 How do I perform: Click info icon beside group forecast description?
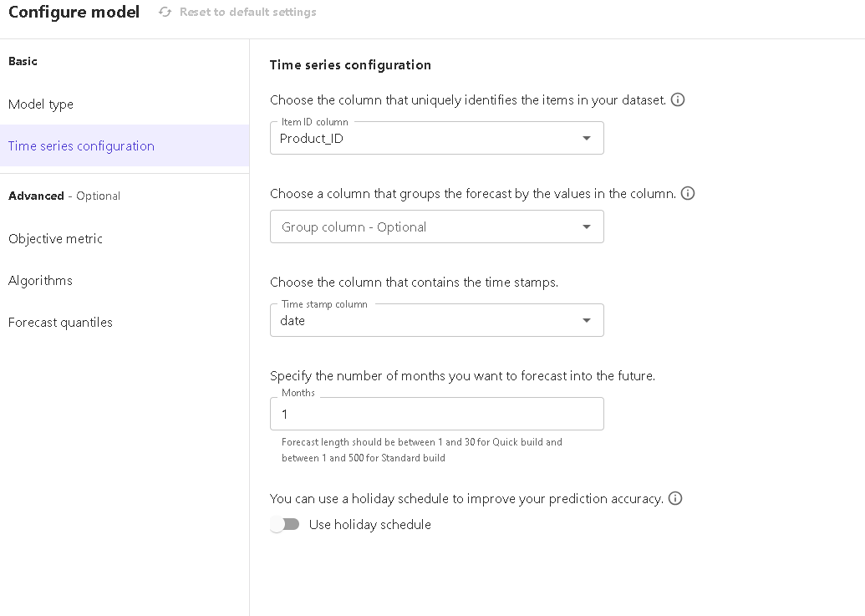[x=688, y=193]
